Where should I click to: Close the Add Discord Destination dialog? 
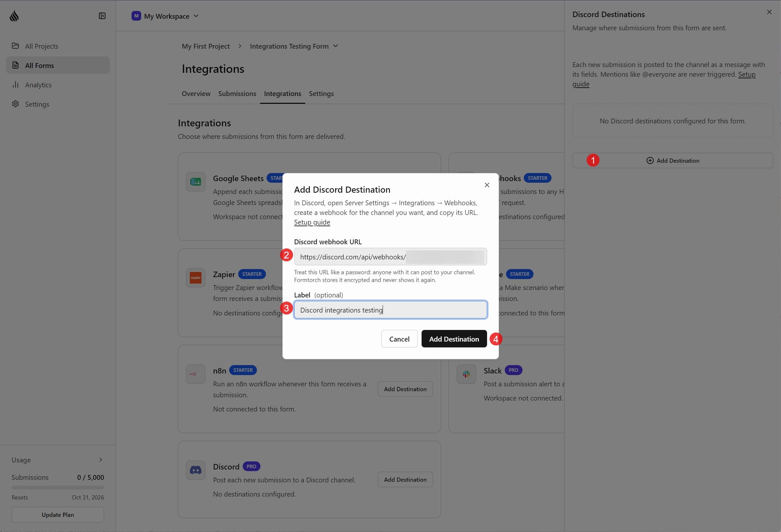coord(487,185)
